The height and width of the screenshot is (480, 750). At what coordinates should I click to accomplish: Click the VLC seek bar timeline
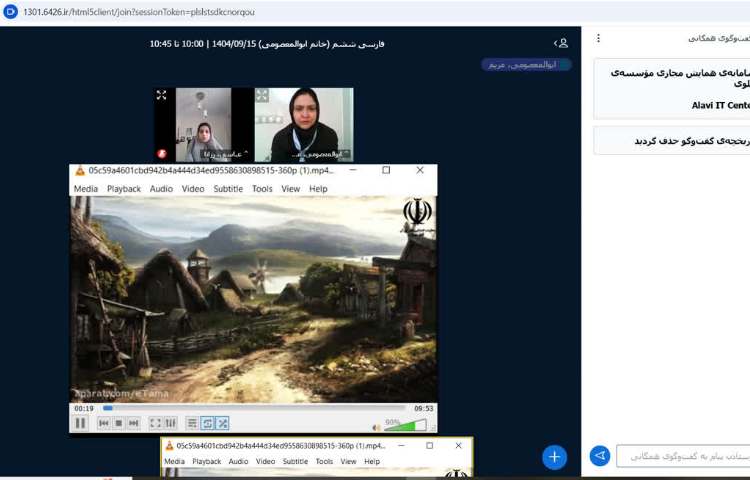tap(254, 408)
